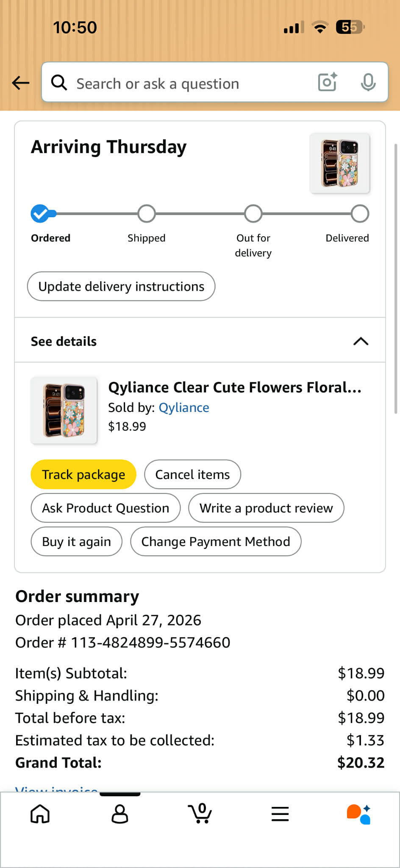Open camera lens search icon
The image size is (400, 868).
pyautogui.click(x=328, y=82)
